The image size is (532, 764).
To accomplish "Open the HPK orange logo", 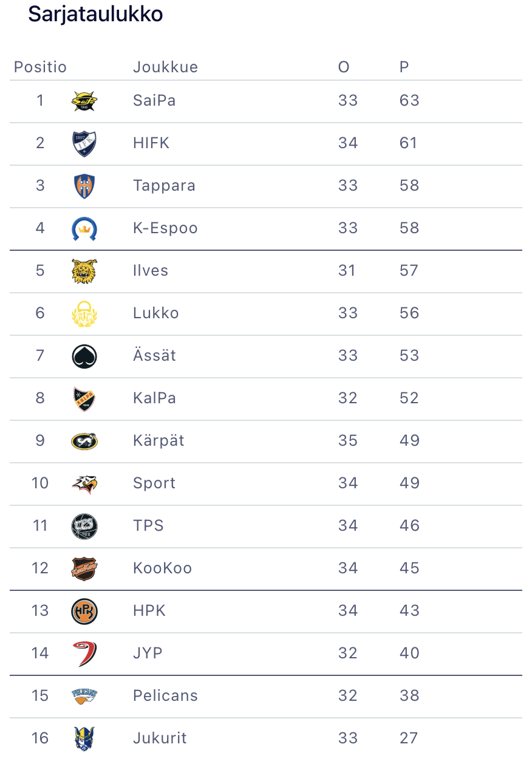I will 84,611.
